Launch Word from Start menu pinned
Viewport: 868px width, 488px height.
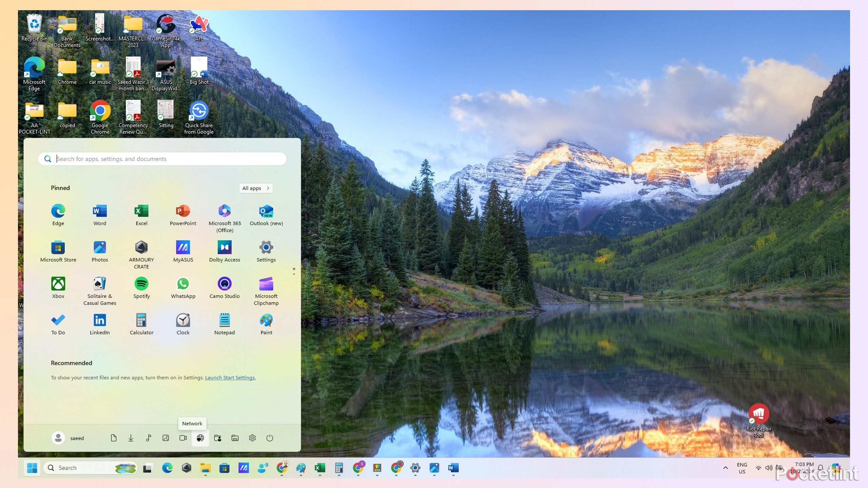point(100,215)
